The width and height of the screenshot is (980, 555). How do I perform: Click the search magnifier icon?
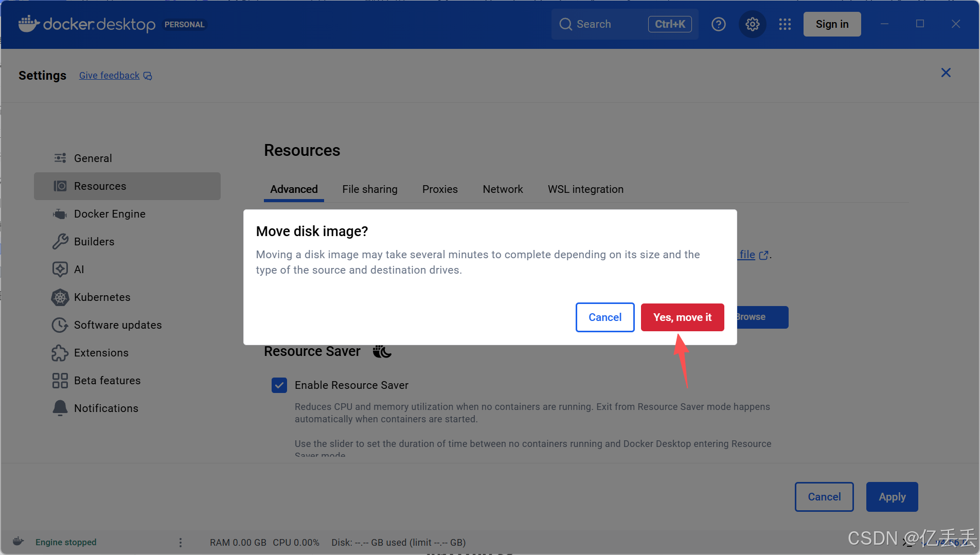coord(565,24)
